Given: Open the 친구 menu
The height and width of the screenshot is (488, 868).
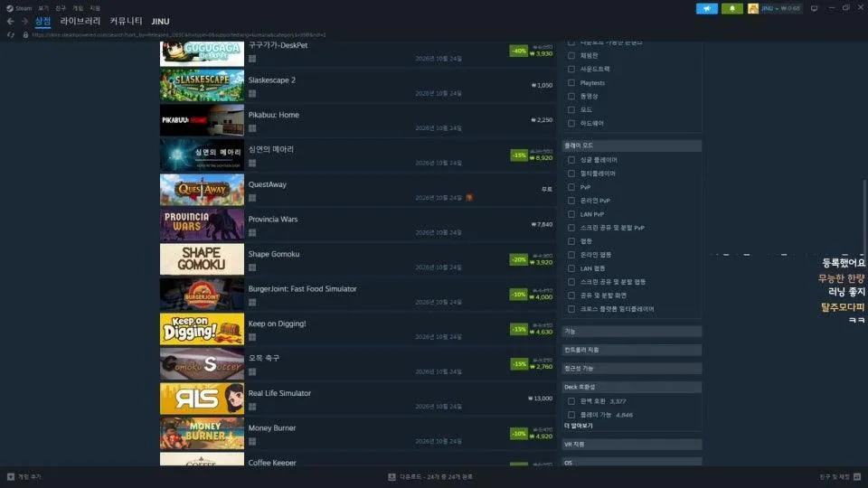Looking at the screenshot, I should tap(61, 8).
